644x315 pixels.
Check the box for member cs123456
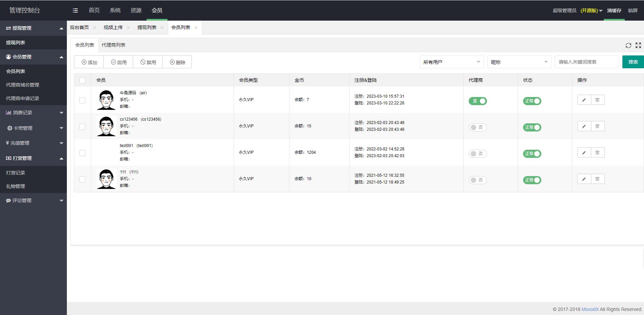point(82,127)
